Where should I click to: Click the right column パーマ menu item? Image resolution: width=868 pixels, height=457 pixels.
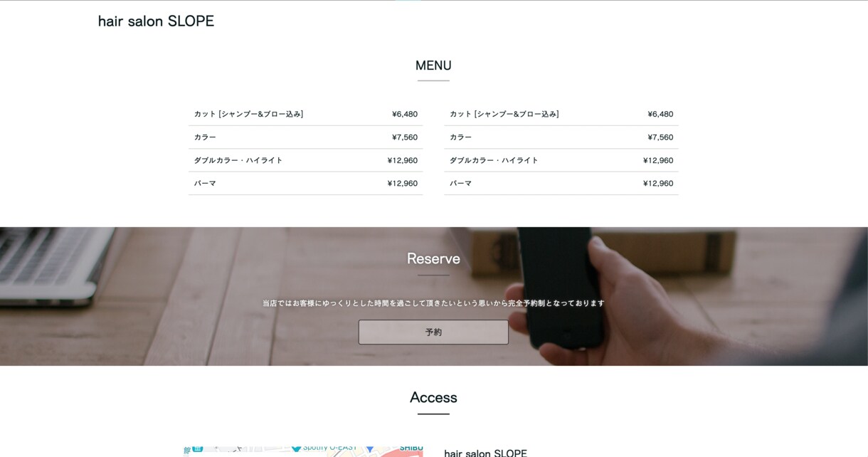[x=561, y=183]
